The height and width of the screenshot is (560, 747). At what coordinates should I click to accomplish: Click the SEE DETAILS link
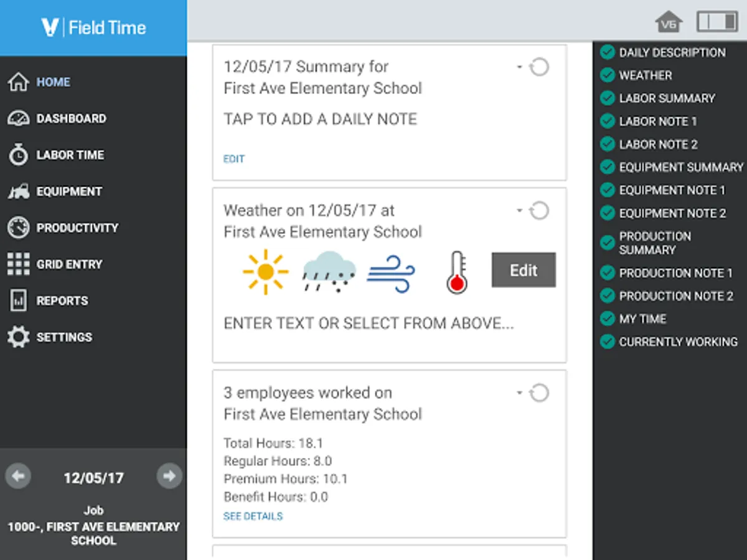(x=253, y=516)
